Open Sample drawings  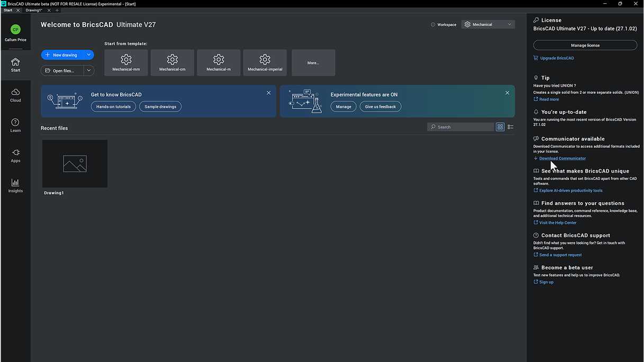[160, 106]
